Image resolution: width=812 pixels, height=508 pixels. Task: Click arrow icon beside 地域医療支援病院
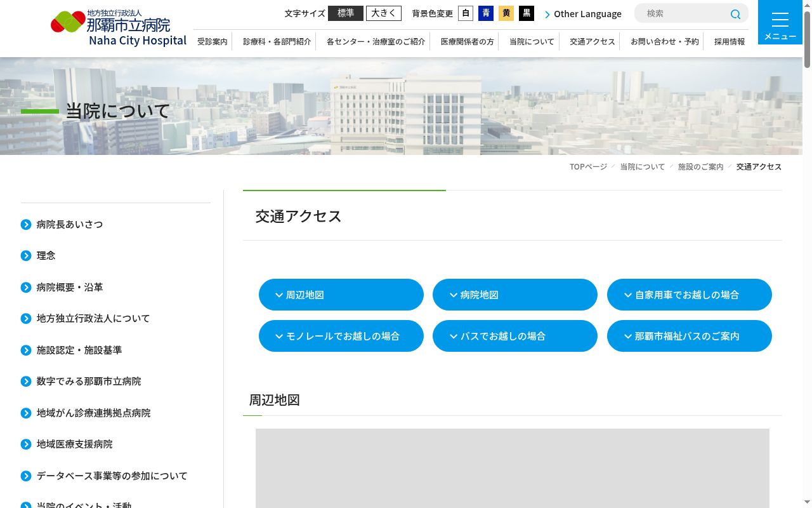click(26, 444)
